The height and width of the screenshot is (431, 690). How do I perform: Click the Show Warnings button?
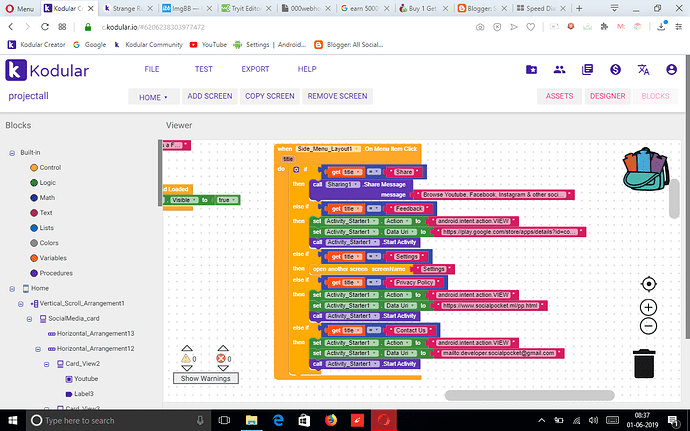click(204, 379)
